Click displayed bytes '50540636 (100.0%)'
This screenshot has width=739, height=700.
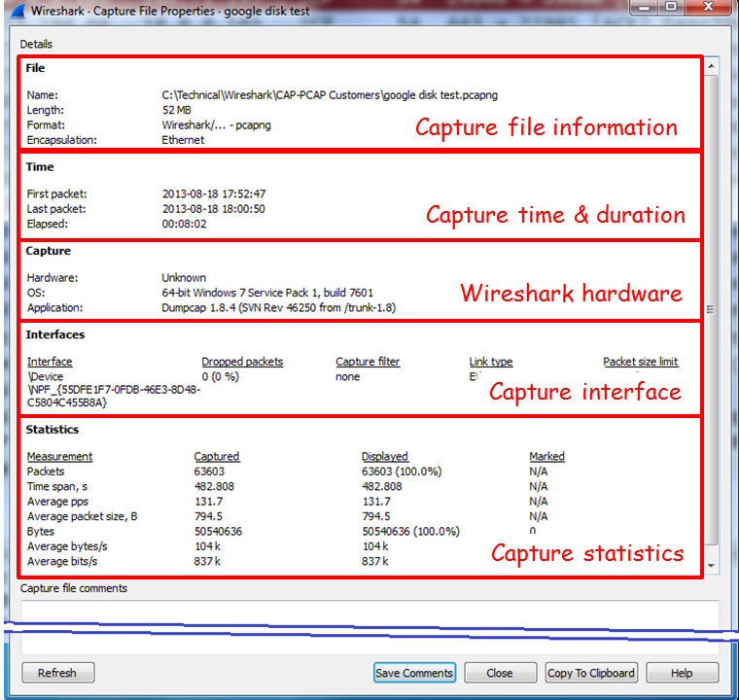click(410, 532)
